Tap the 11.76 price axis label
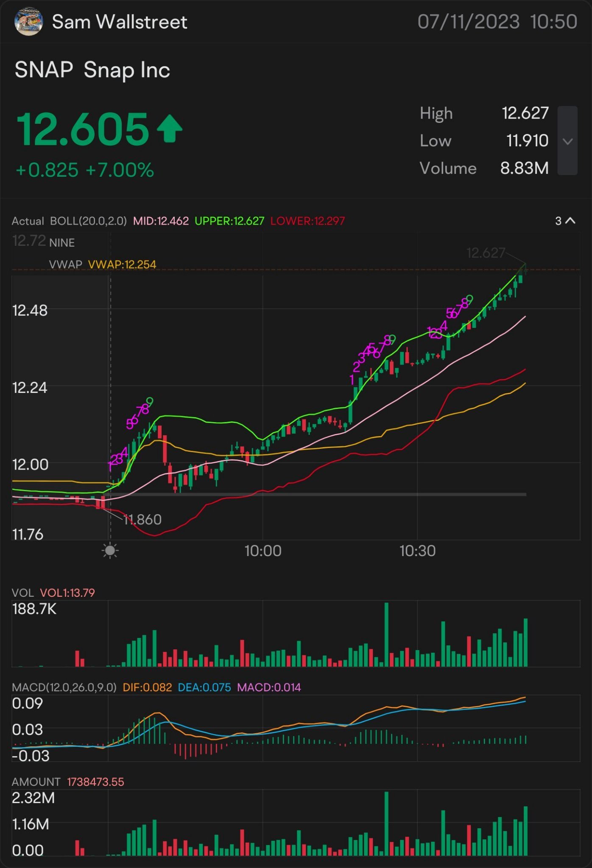Viewport: 592px width, 868px height. [28, 535]
